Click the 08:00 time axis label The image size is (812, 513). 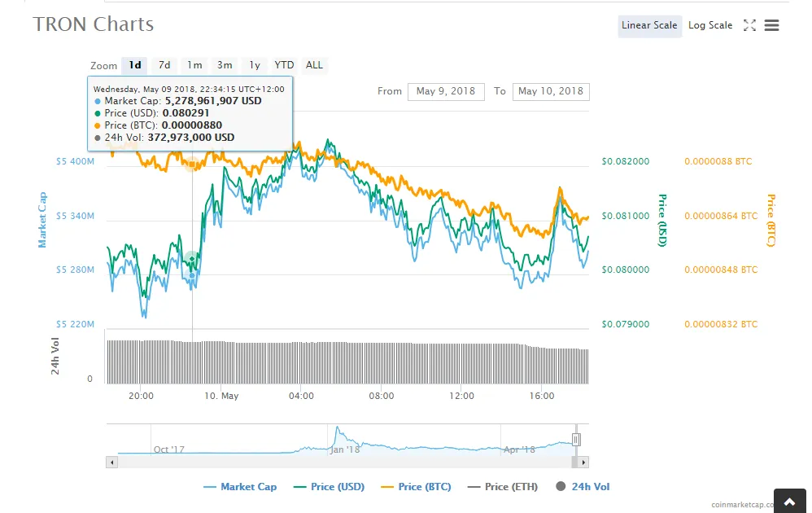click(x=382, y=396)
